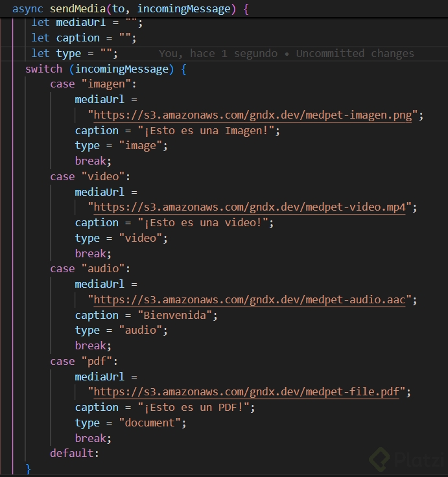448x477 pixels.
Task: Click 'break;' in the imagen case
Action: 93,161
